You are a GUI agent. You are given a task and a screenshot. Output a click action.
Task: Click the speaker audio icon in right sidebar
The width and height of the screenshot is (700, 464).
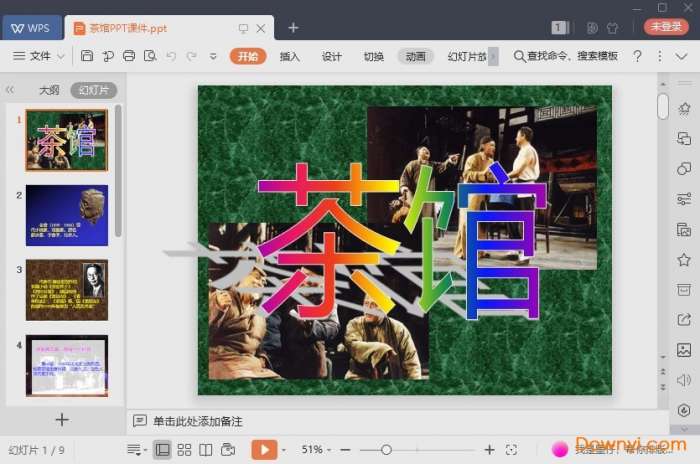(x=684, y=380)
